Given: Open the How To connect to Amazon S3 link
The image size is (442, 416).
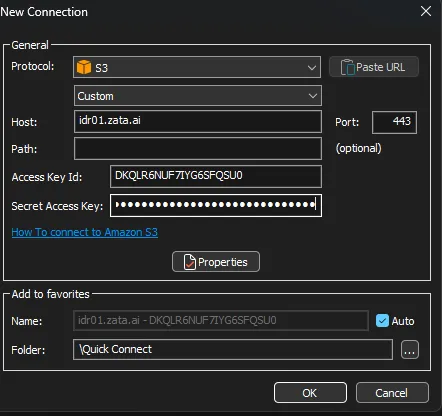Looking at the screenshot, I should pos(85,232).
